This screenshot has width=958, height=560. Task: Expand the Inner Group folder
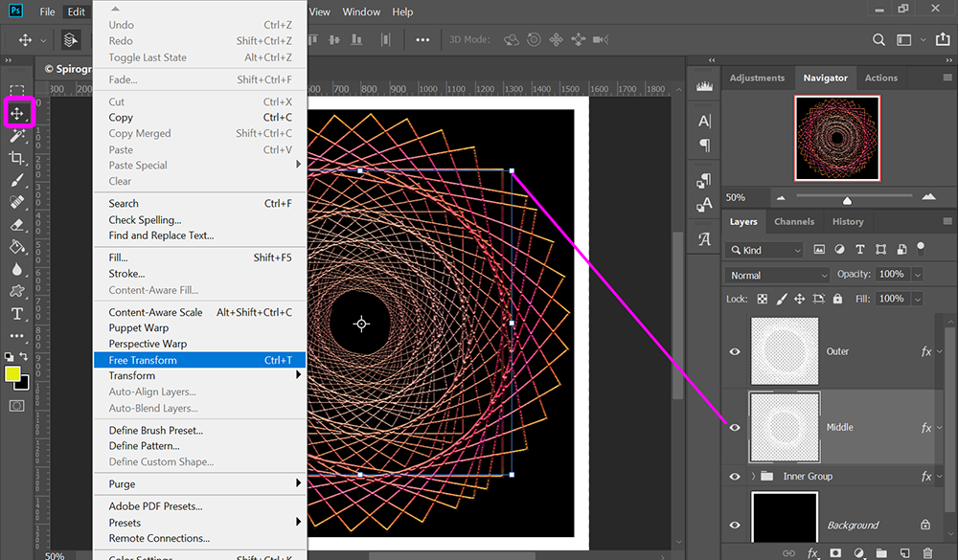[x=754, y=477]
